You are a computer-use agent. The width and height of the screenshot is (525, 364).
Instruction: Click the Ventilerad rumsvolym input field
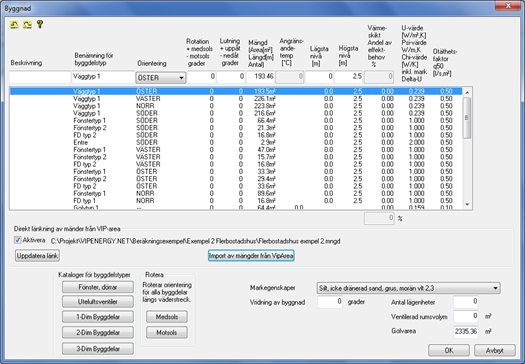point(466,316)
